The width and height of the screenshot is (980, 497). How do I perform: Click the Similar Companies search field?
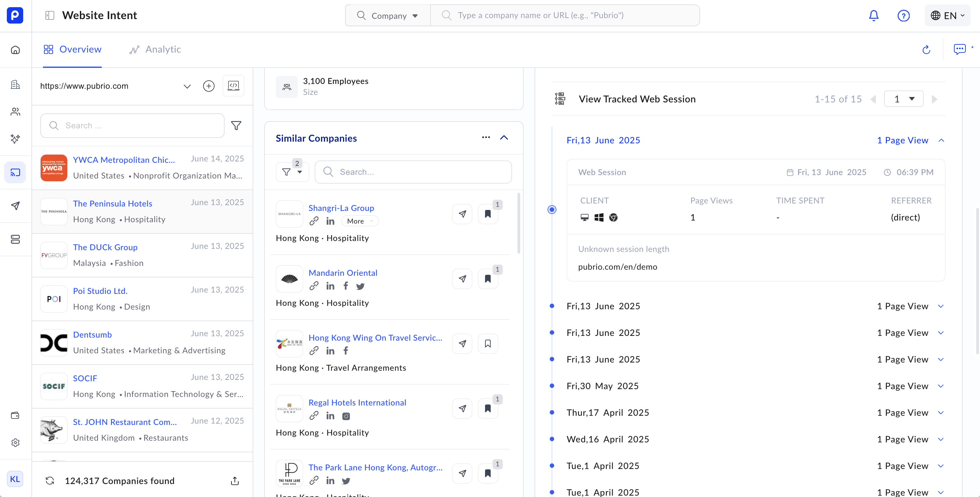click(413, 172)
